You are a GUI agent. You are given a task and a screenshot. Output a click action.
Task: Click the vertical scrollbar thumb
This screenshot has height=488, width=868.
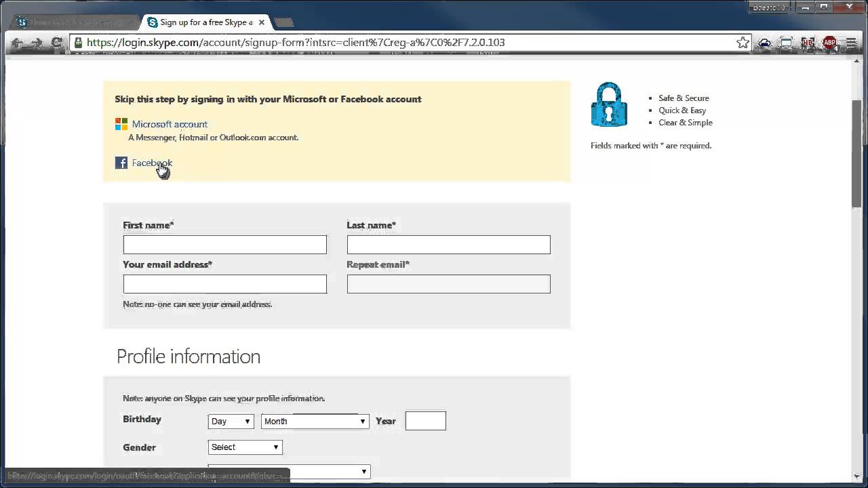point(857,152)
